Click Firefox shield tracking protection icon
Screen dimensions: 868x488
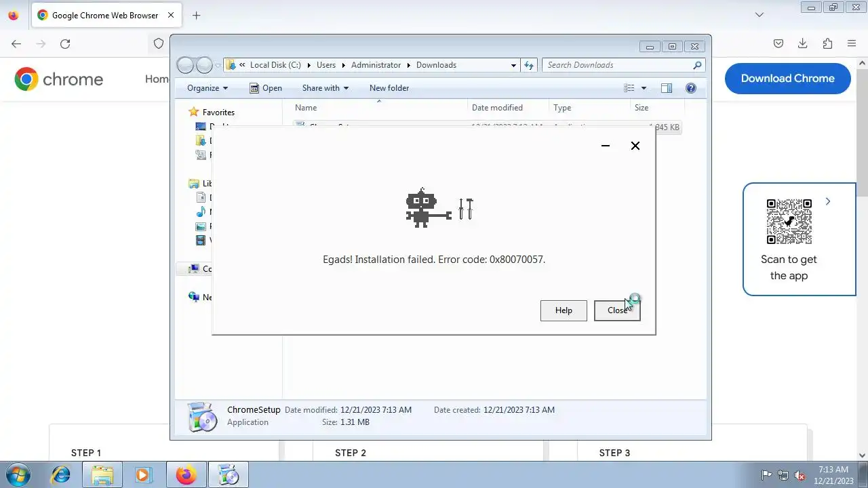pos(159,43)
